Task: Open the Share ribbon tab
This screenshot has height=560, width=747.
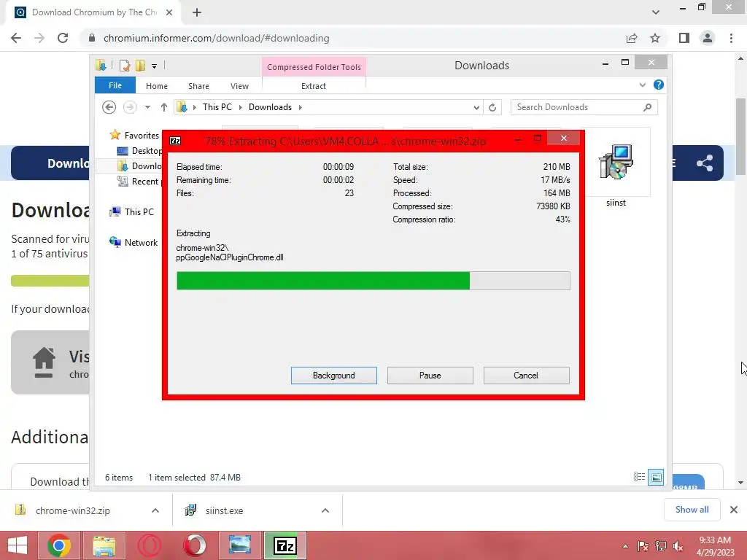Action: (198, 86)
